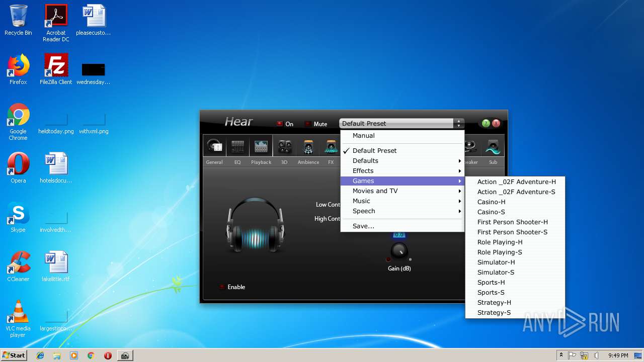Select Casino-H preset
Image resolution: width=644 pixels, height=362 pixels.
click(x=515, y=202)
